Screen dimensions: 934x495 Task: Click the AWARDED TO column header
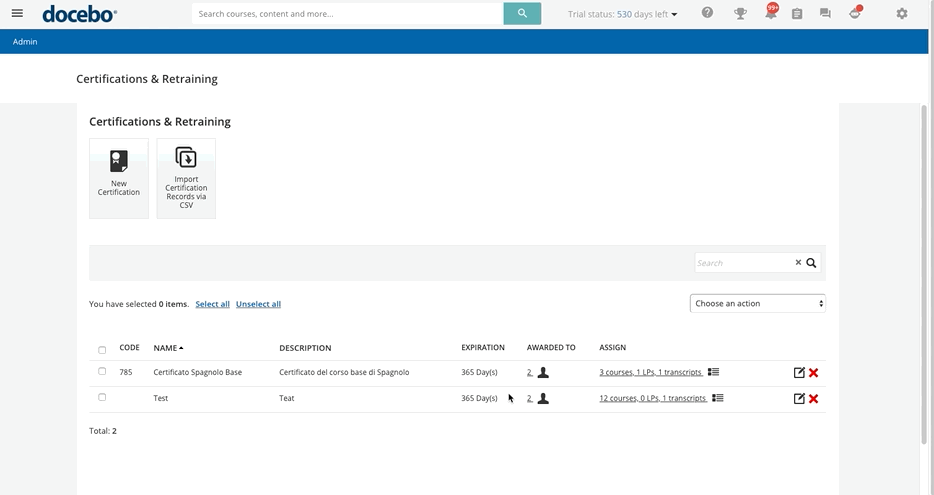[551, 347]
